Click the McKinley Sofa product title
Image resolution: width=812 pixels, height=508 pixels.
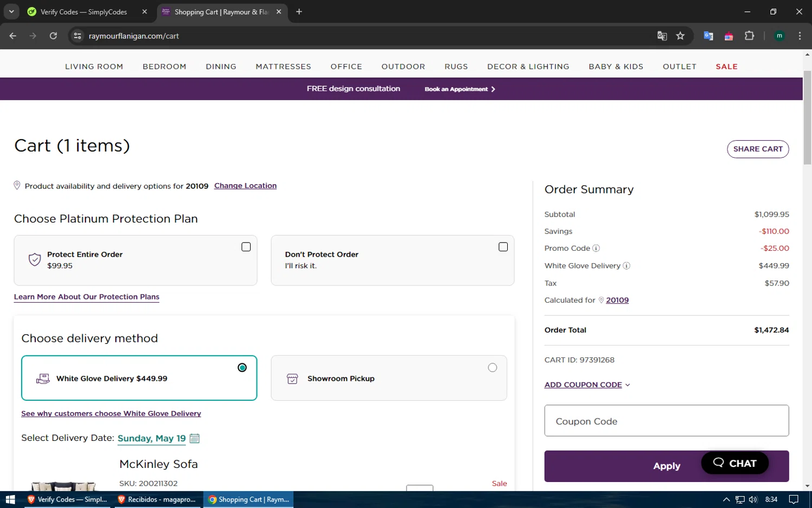(159, 464)
